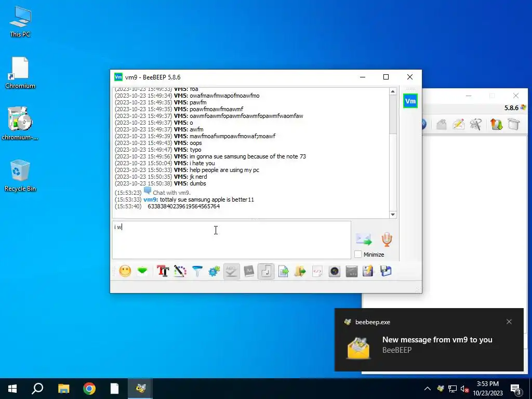Viewport: 532px width, 399px height.
Task: Click the camera screenshot icon
Action: [335, 271]
